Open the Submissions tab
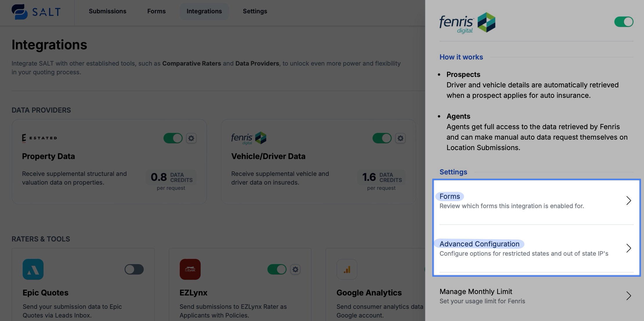The height and width of the screenshot is (321, 644). click(107, 11)
